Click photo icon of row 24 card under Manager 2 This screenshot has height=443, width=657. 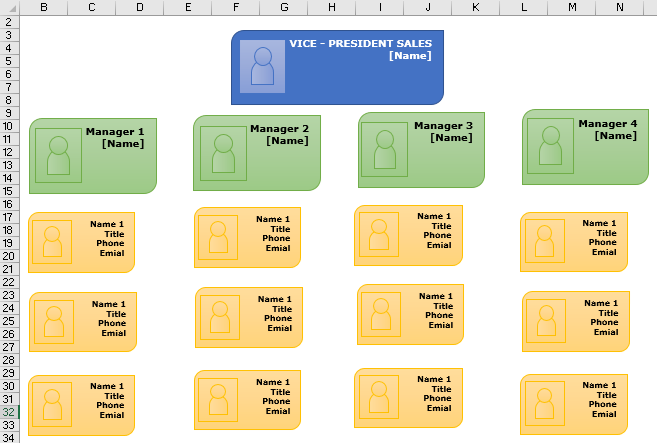(x=220, y=317)
